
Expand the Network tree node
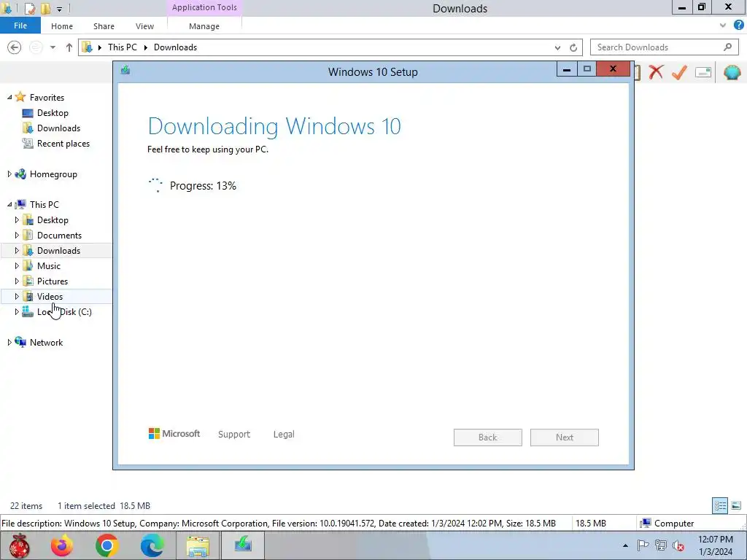click(9, 343)
